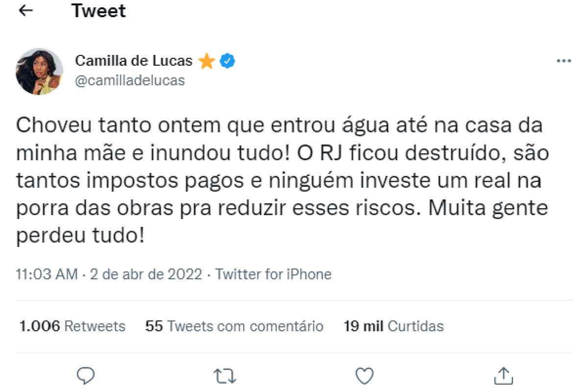
Task: Click the 2 de abr de 2022 date
Action: click(147, 274)
